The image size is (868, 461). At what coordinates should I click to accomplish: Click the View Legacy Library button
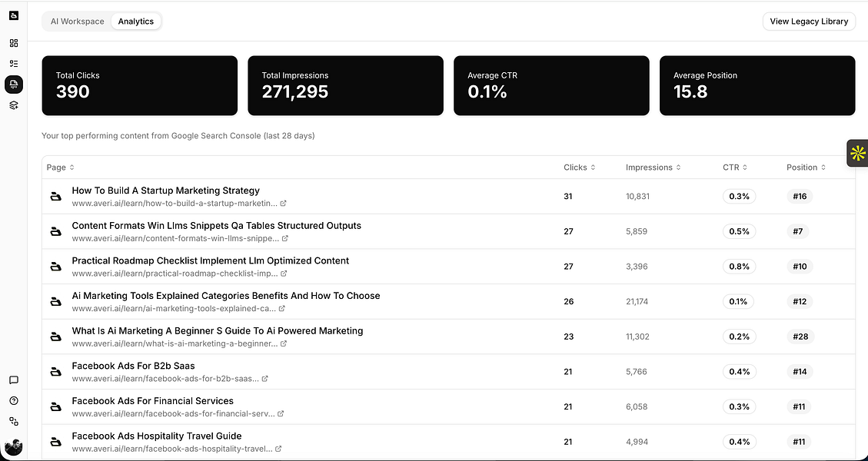click(809, 22)
